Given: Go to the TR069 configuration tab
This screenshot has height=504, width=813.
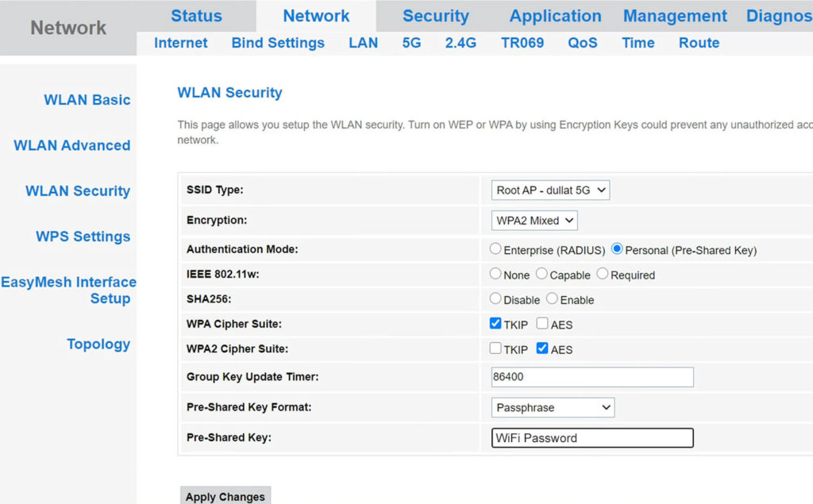Looking at the screenshot, I should 522,43.
